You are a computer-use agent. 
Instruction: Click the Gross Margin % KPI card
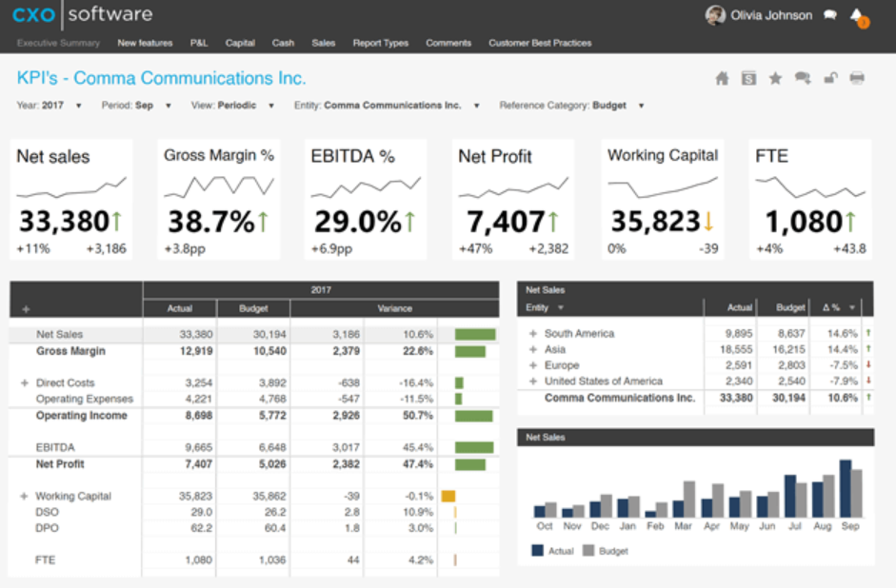[219, 200]
